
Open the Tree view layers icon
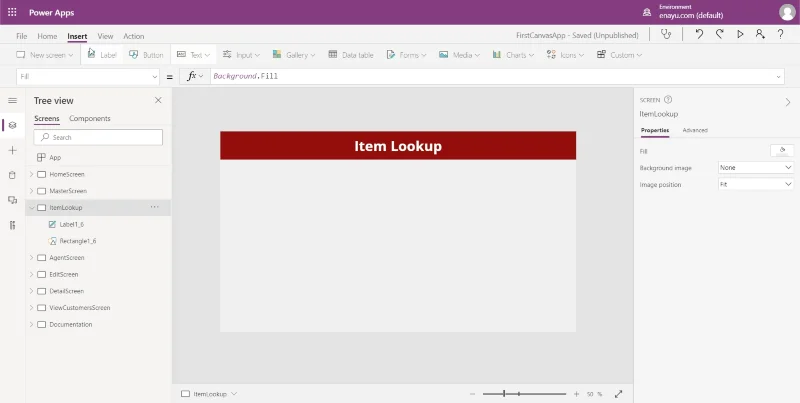(x=12, y=125)
